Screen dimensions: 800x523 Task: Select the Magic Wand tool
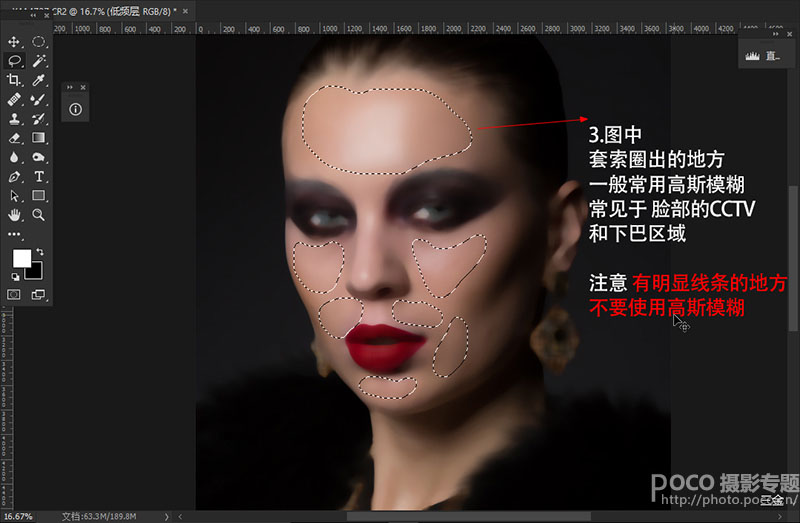39,61
